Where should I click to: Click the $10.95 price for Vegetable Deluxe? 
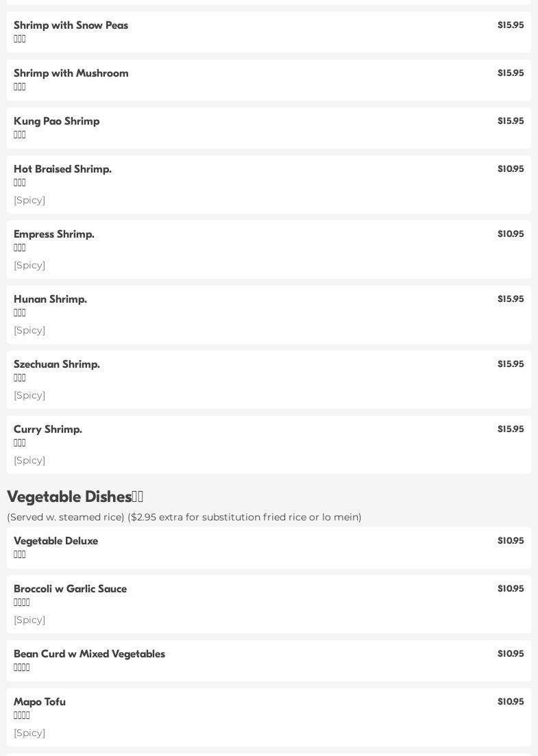[511, 540]
